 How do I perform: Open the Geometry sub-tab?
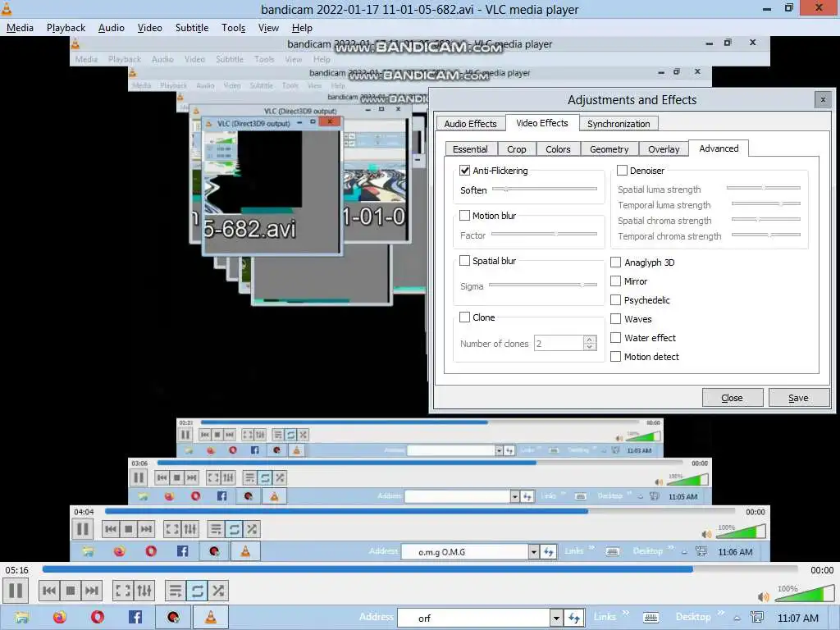click(609, 149)
